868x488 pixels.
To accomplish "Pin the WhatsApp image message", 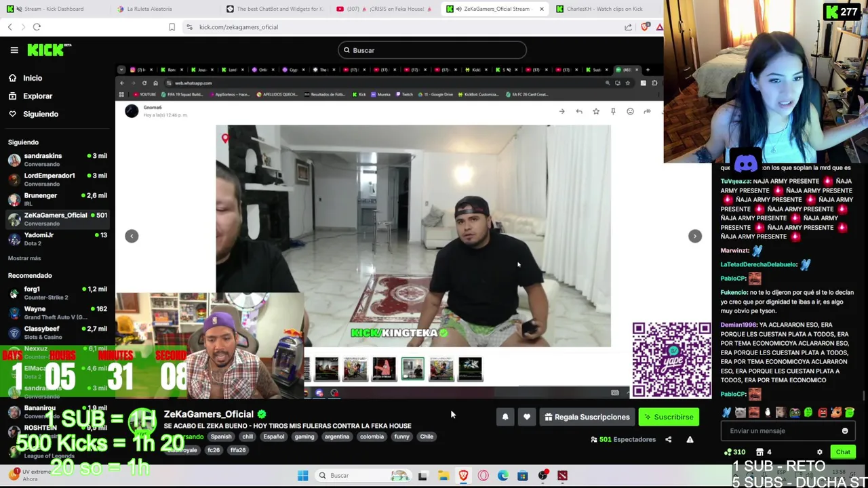I will pos(613,111).
